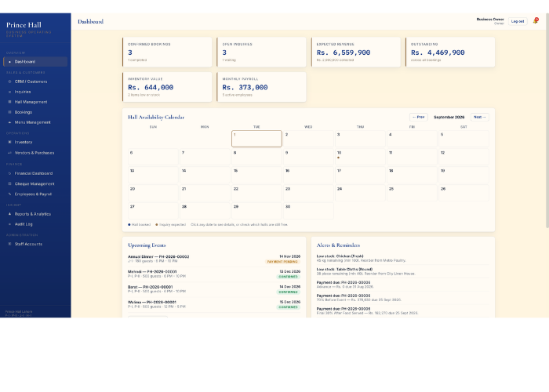Screen dimensions: 549x392
Task: Click the Vendors & Purchases sidebar icon
Action: point(9,153)
